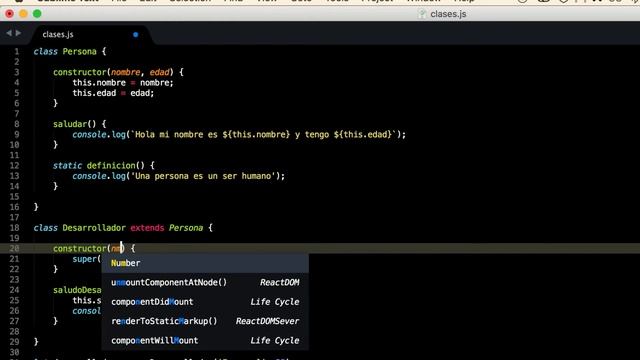Click 'saludar() {' method line
The width and height of the screenshot is (640, 360).
coord(80,124)
